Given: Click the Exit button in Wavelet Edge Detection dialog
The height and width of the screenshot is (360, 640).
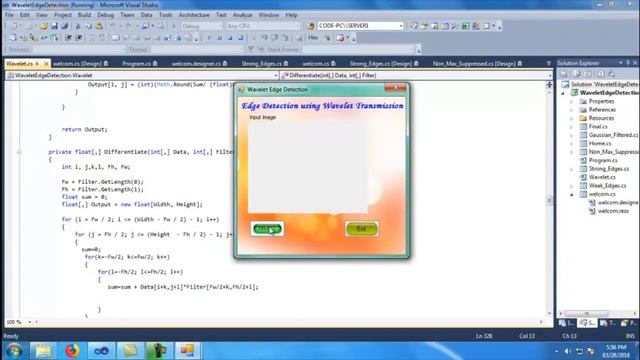Looking at the screenshot, I should click(x=362, y=229).
